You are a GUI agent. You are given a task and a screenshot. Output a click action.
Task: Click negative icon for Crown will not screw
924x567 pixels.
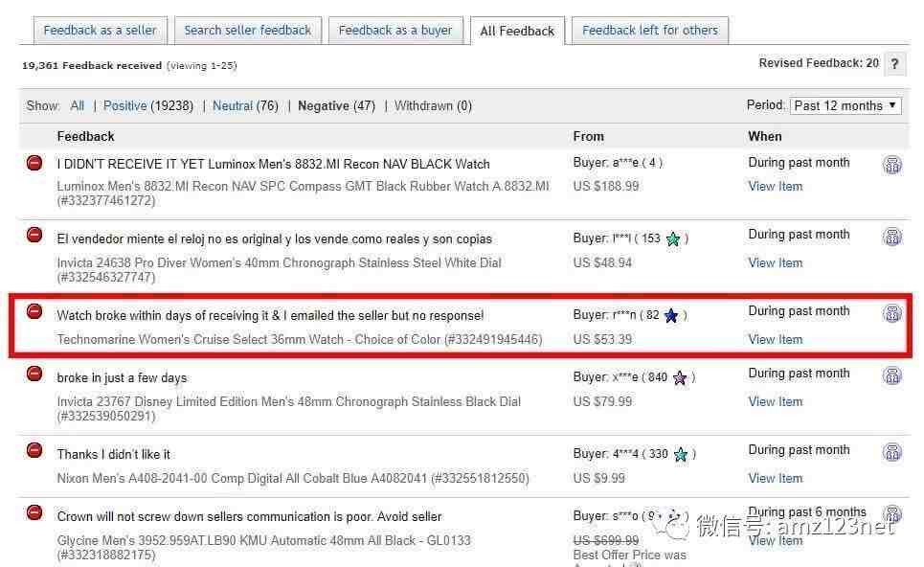(34, 512)
